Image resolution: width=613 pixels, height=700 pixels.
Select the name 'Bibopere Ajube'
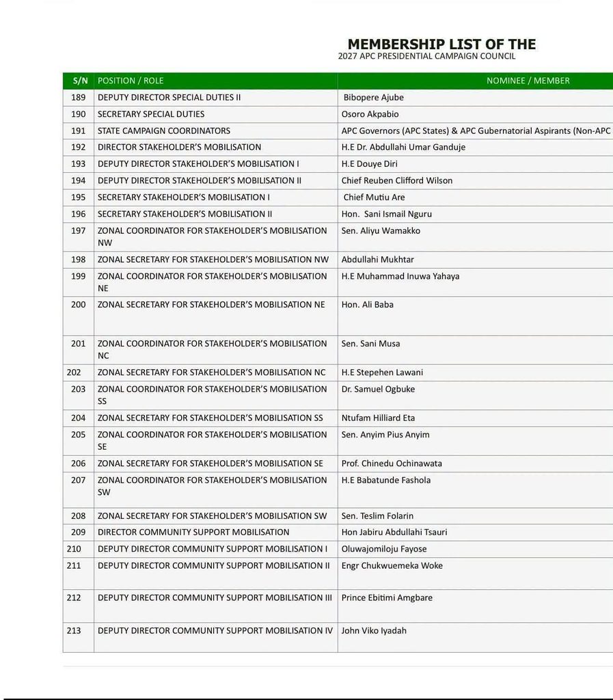(373, 97)
